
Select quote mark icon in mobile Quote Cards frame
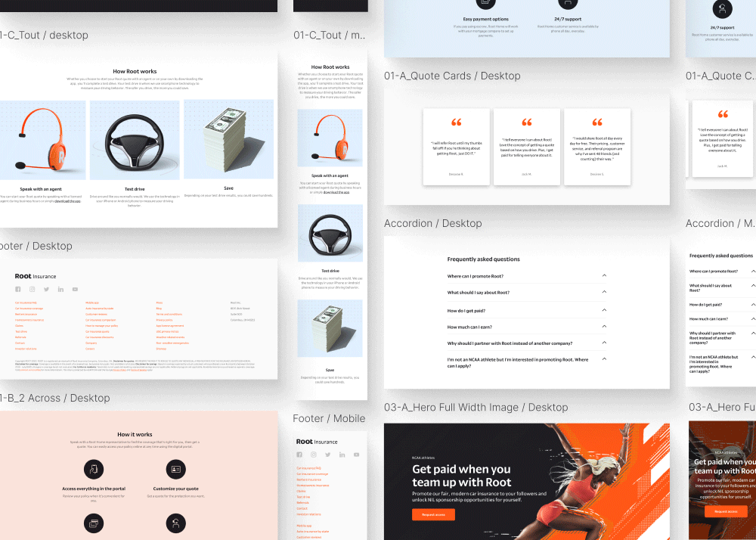723,114
